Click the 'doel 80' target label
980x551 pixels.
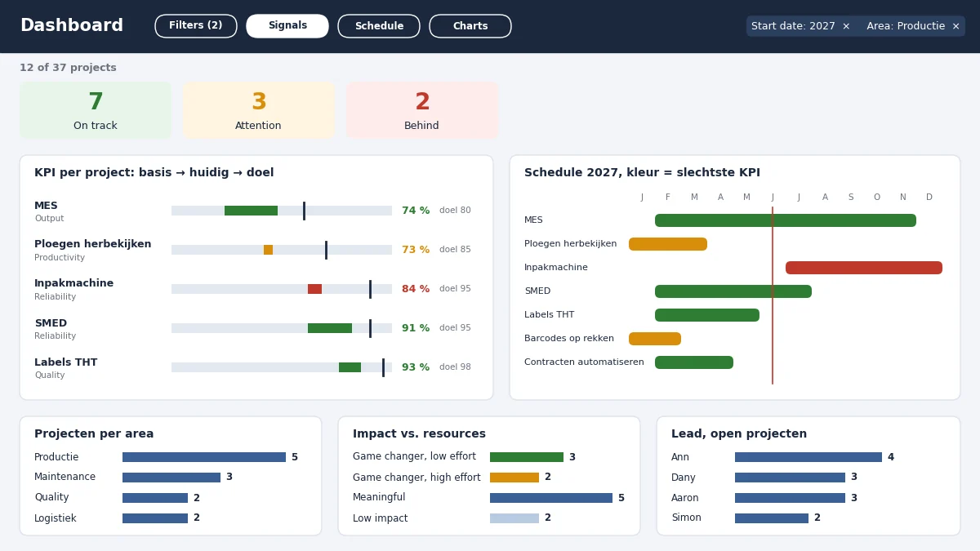(x=455, y=211)
